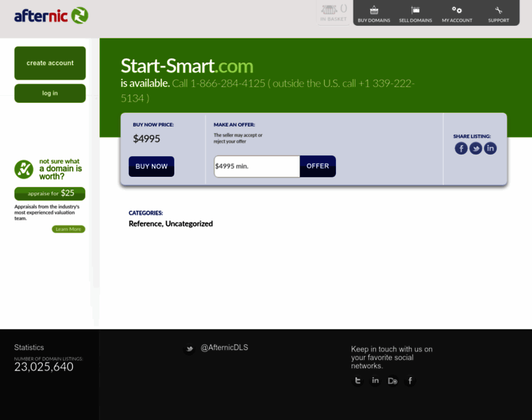This screenshot has height=420, width=532.
Task: Open footer LinkedIn social icon
Action: coord(375,381)
